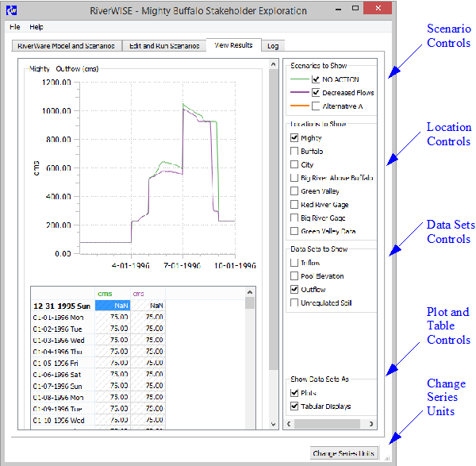476x466 pixels.
Task: Switch to RiverWare Model and Scenarios tab
Action: pos(66,46)
